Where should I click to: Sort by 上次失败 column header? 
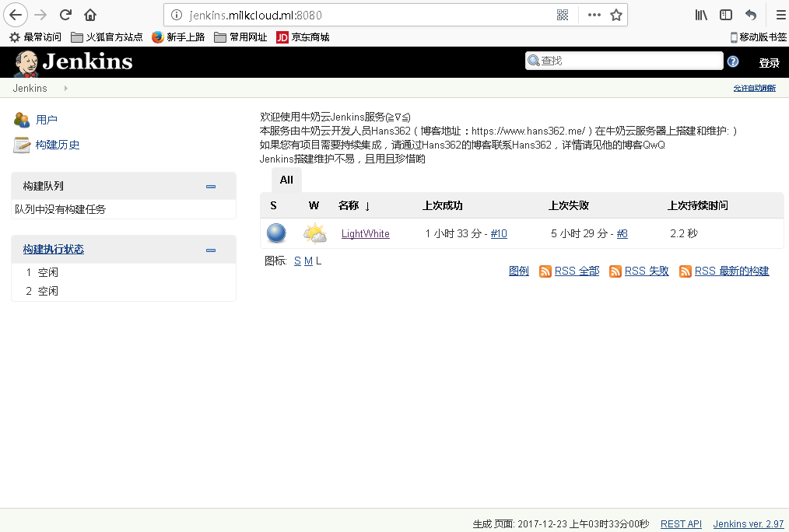[x=569, y=205]
